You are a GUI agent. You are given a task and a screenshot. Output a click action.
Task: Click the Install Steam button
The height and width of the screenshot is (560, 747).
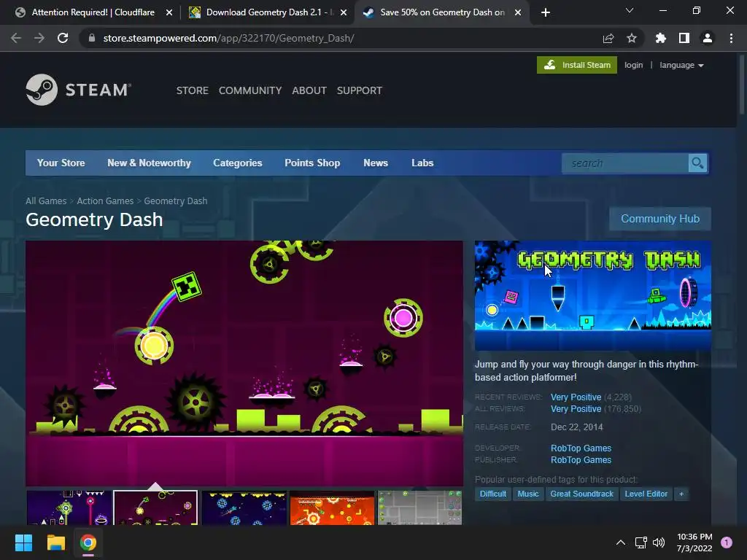[577, 65]
